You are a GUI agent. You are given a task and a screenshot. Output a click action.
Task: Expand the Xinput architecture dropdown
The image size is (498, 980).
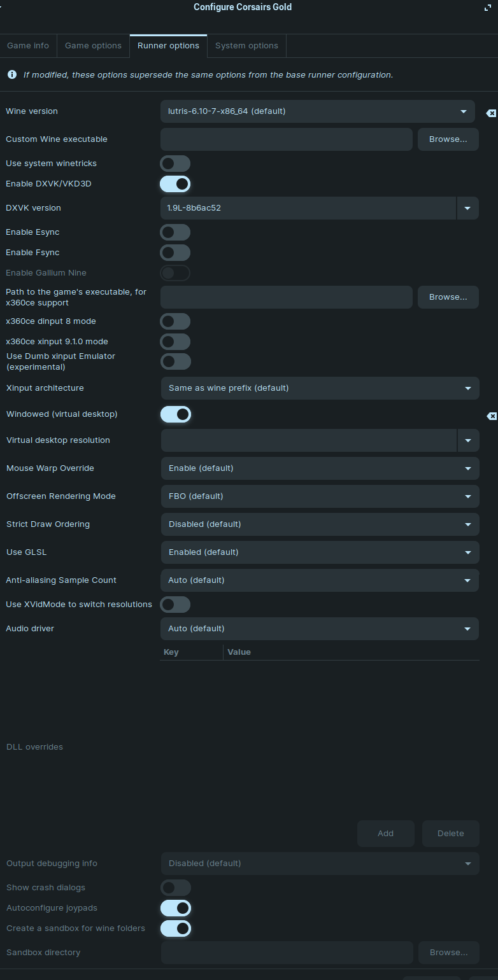click(x=320, y=388)
